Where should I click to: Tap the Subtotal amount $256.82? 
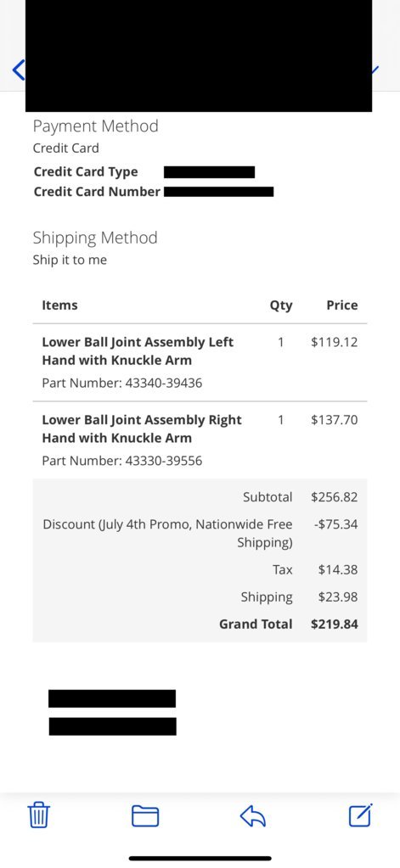(x=335, y=497)
